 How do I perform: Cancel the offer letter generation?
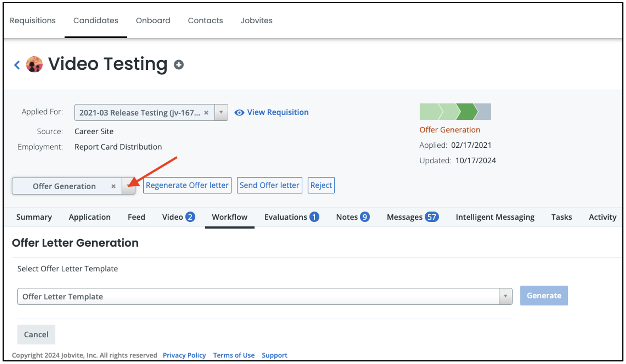(36, 334)
